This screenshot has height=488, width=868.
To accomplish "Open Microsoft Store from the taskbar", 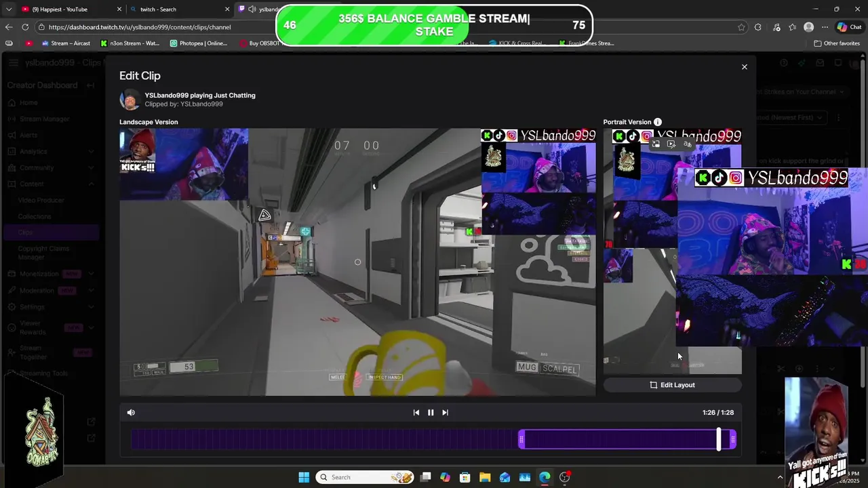I will point(465,477).
